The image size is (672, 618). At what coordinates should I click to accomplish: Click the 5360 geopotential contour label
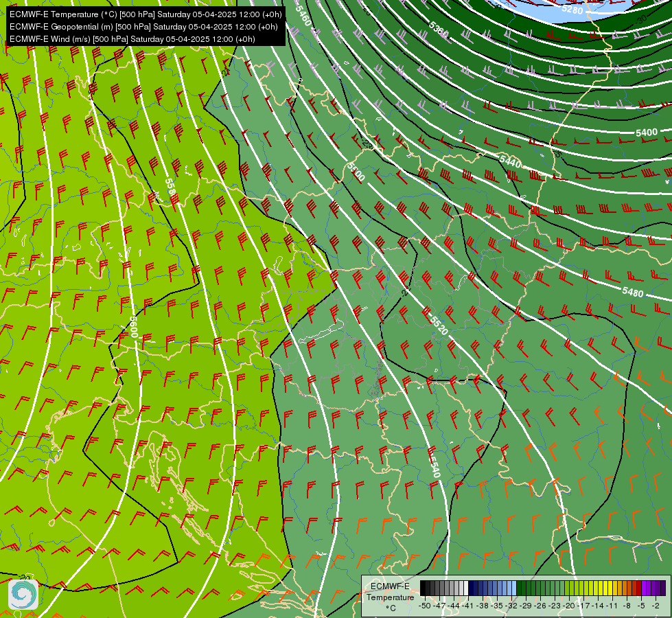click(439, 30)
